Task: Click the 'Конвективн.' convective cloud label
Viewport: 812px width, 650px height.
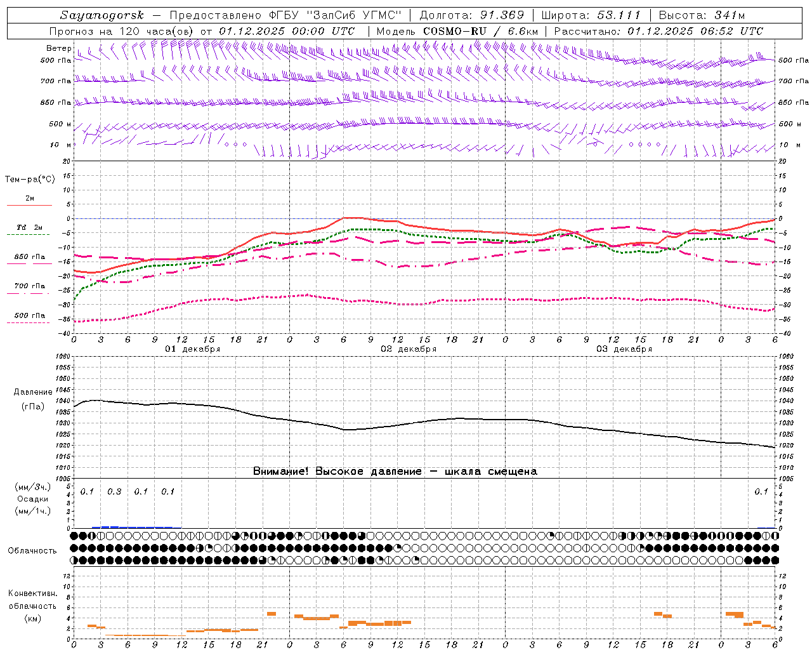Action: [x=32, y=594]
